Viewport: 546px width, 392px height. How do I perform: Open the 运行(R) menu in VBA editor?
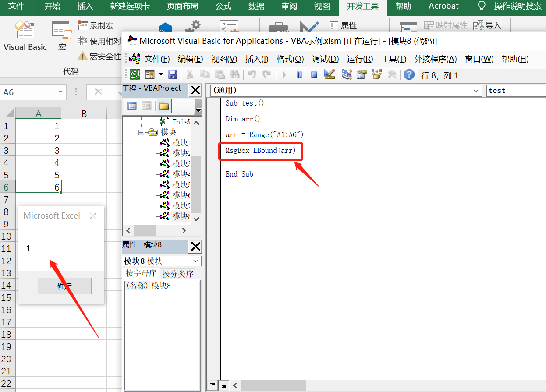[x=360, y=59]
